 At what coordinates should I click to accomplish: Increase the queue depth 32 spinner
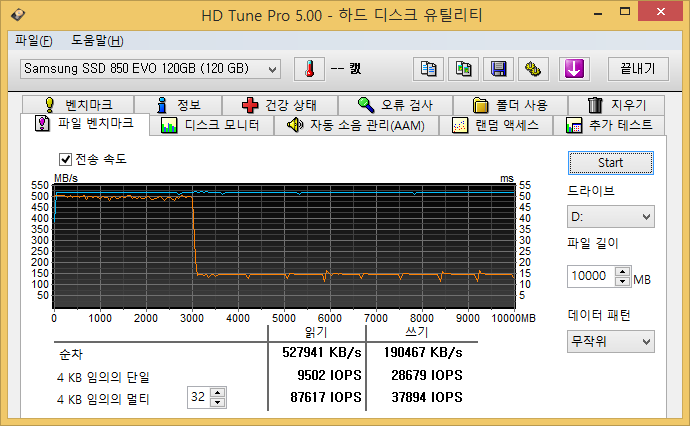pos(218,393)
